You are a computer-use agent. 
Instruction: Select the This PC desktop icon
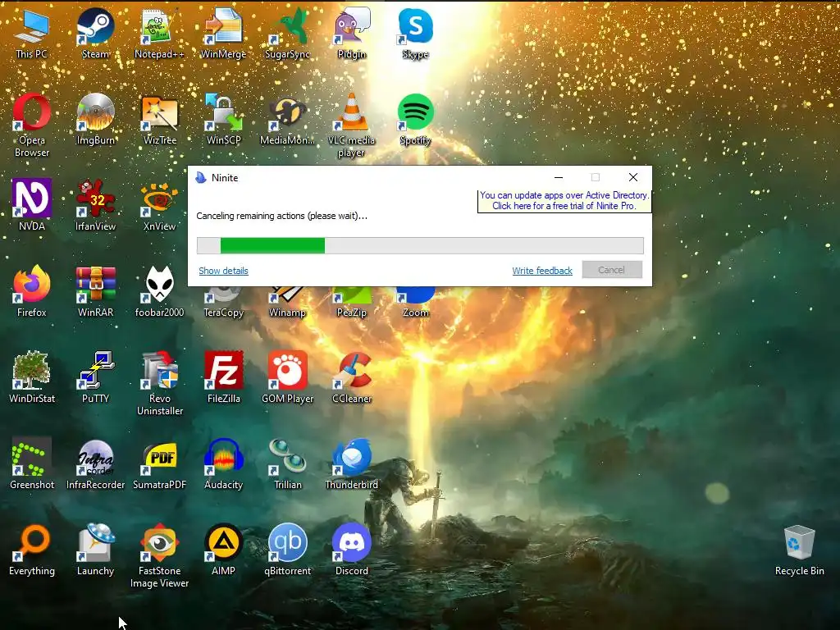pos(32,33)
